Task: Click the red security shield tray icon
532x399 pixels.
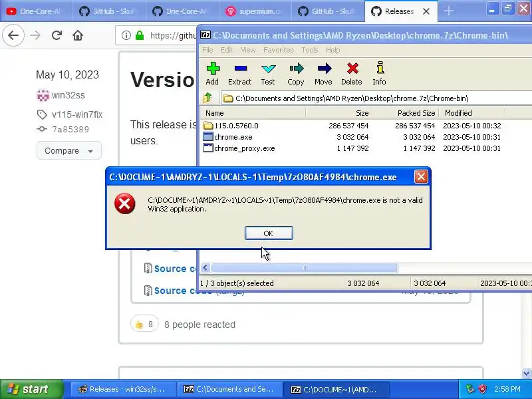Action: (482, 389)
